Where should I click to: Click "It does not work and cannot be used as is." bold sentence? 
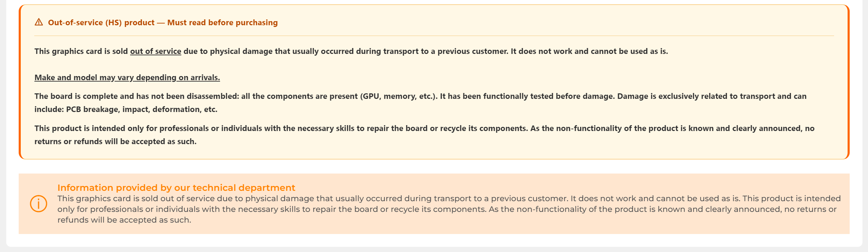coord(589,51)
